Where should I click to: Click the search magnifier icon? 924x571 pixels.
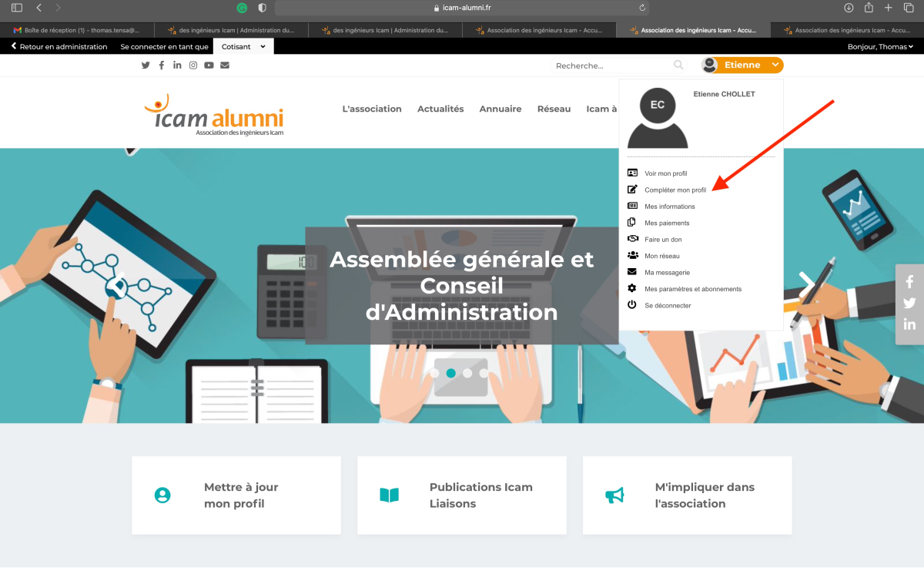point(678,65)
